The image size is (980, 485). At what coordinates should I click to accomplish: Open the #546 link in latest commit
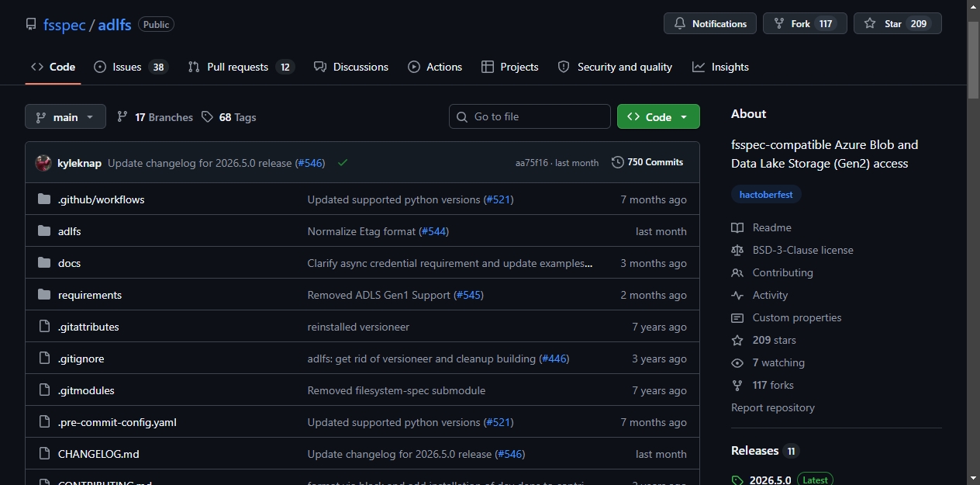coord(310,163)
